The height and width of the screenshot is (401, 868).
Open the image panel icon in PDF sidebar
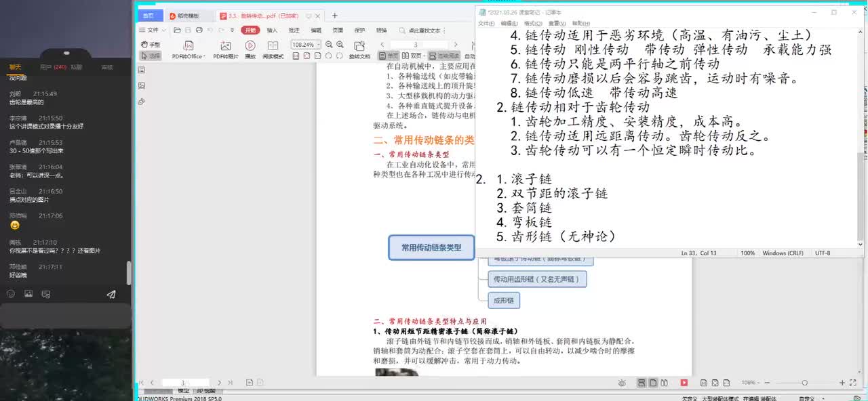(x=141, y=86)
